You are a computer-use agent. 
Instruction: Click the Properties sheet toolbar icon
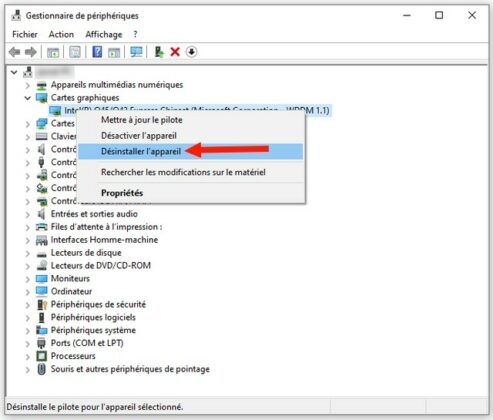coord(75,52)
